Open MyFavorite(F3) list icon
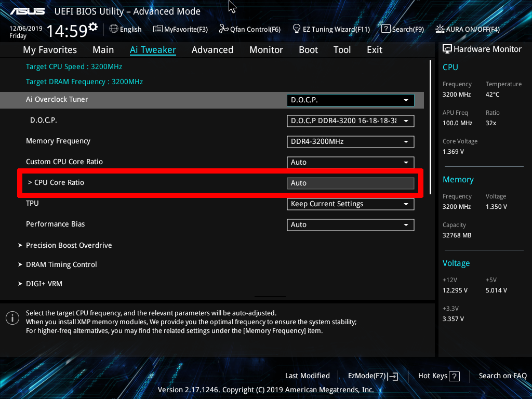532x399 pixels. [x=157, y=29]
